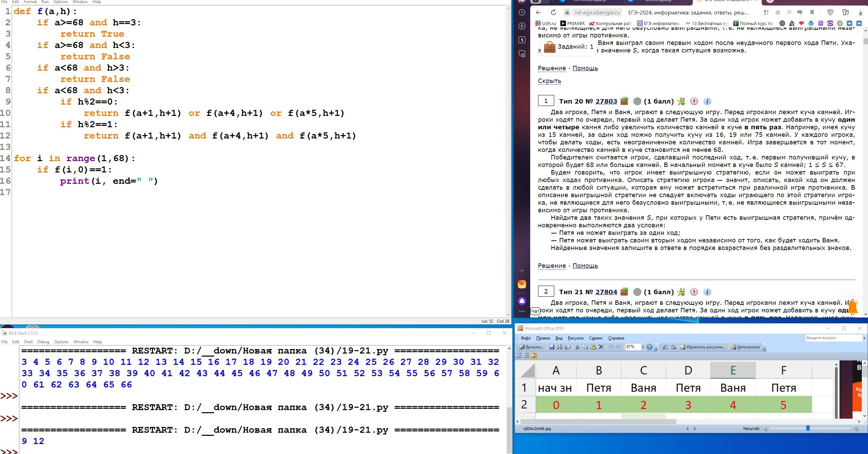Open the Рисунок menu in Office
The height and width of the screenshot is (454, 868).
(575, 338)
